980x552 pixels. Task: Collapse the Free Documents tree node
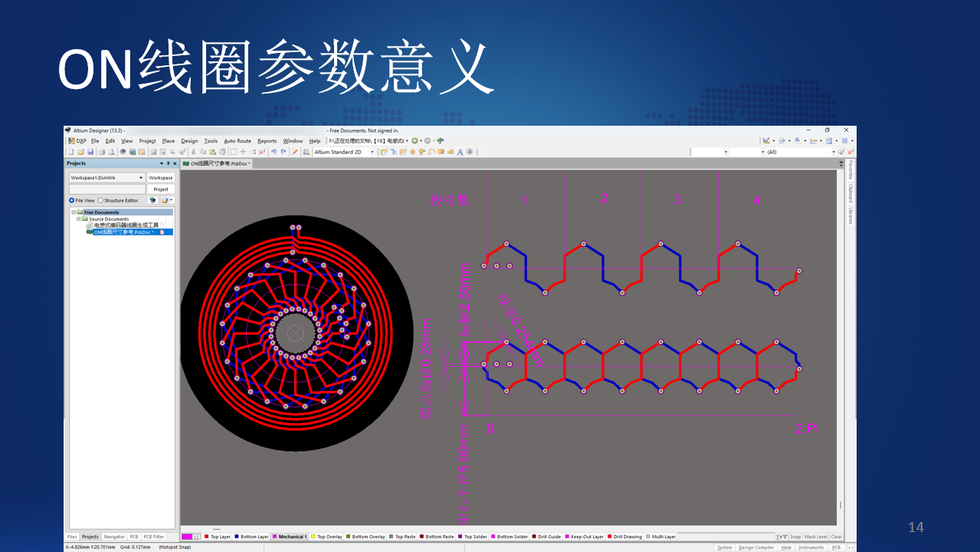point(74,212)
